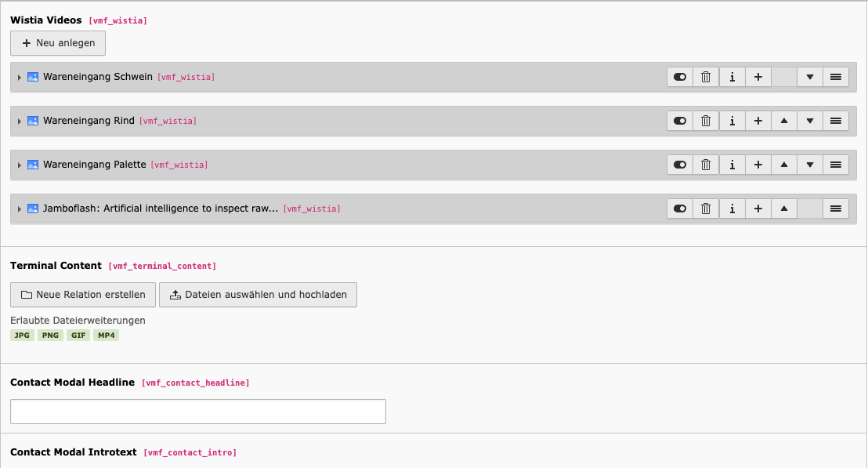Add new record after Wareneingang Palette
This screenshot has width=868, height=468.
tap(758, 165)
